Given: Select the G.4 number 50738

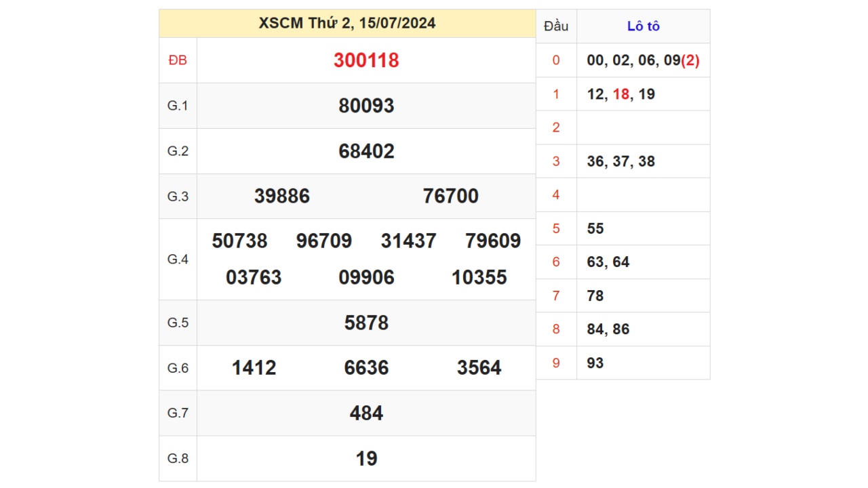Looking at the screenshot, I should coord(239,241).
